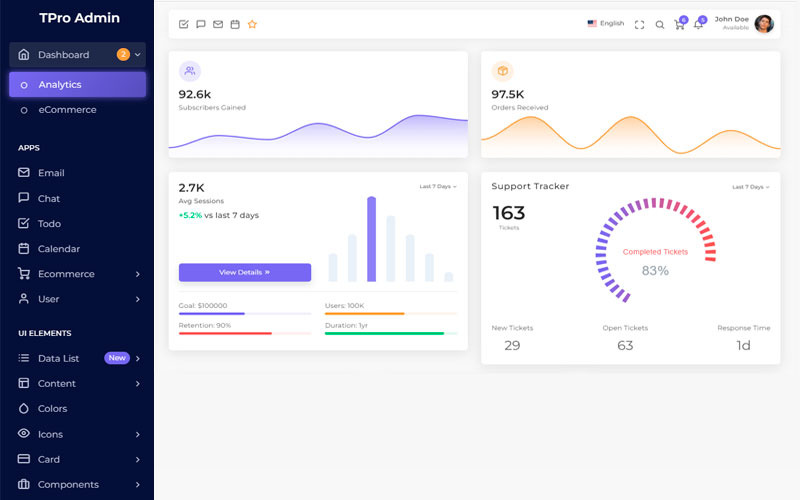
Task: Click the View Details button
Action: (245, 272)
